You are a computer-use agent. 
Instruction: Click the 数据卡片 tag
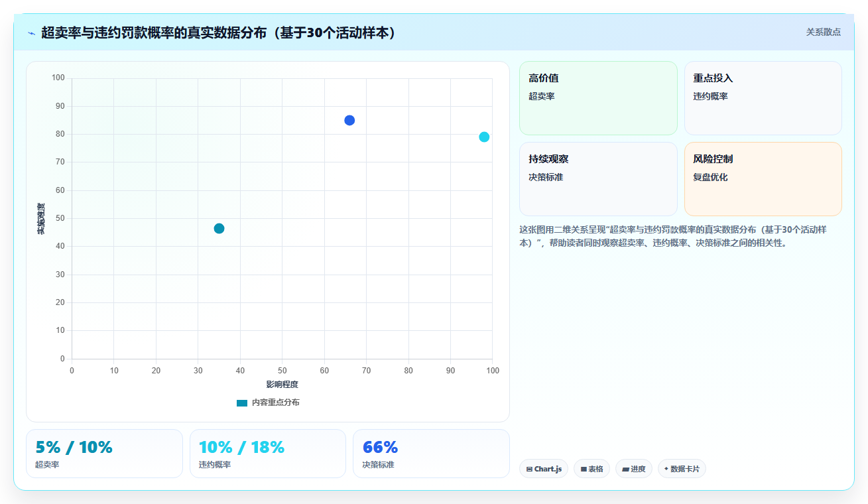[682, 469]
